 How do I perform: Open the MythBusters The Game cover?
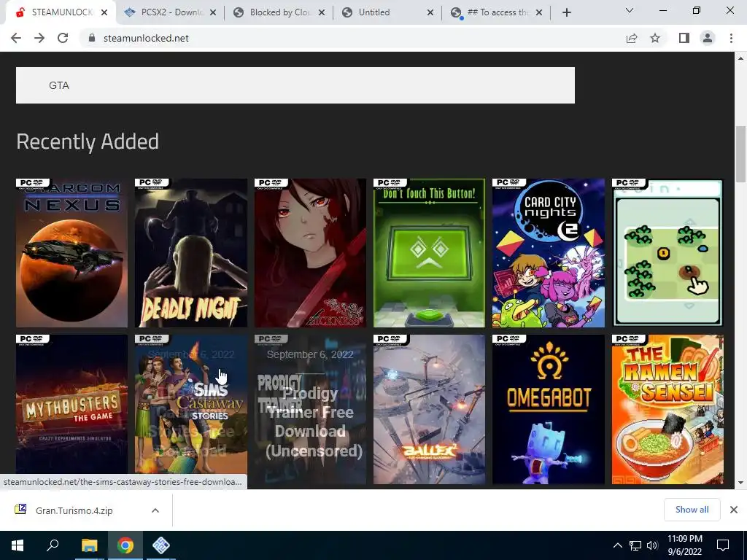[72, 409]
